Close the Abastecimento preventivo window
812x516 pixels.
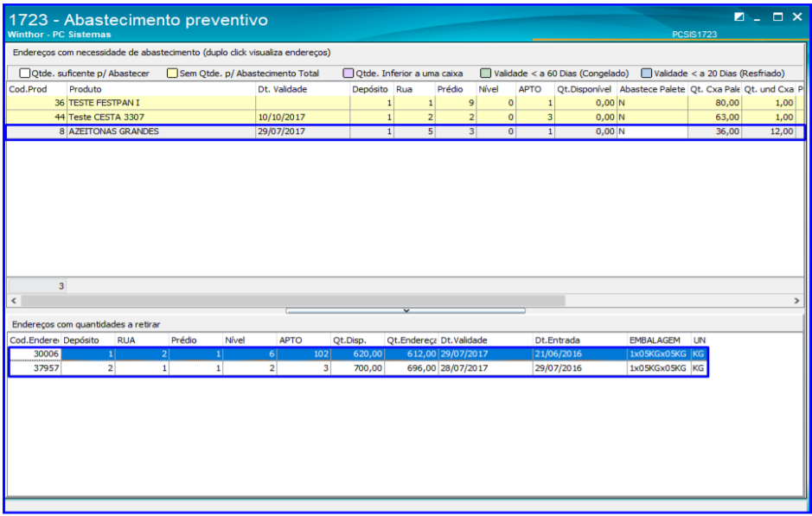(x=797, y=17)
